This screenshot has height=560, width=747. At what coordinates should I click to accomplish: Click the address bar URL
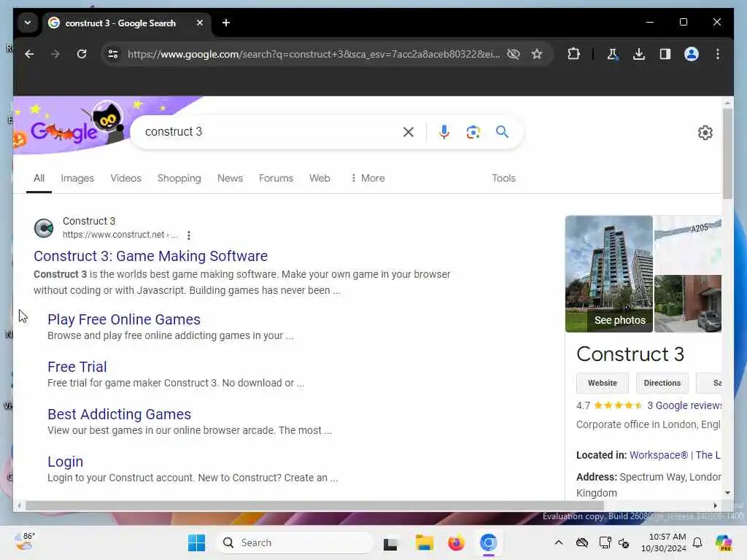click(x=314, y=54)
